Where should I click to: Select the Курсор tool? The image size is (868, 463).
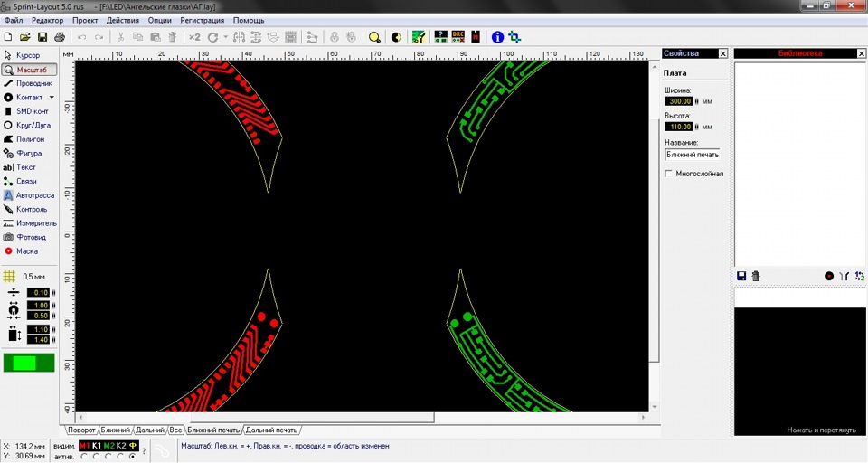coord(22,55)
